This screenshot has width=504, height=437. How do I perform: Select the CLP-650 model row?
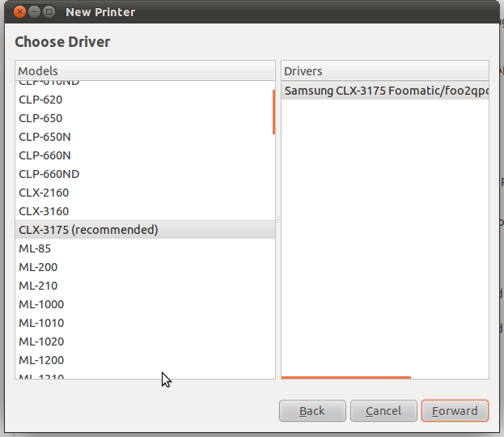145,118
